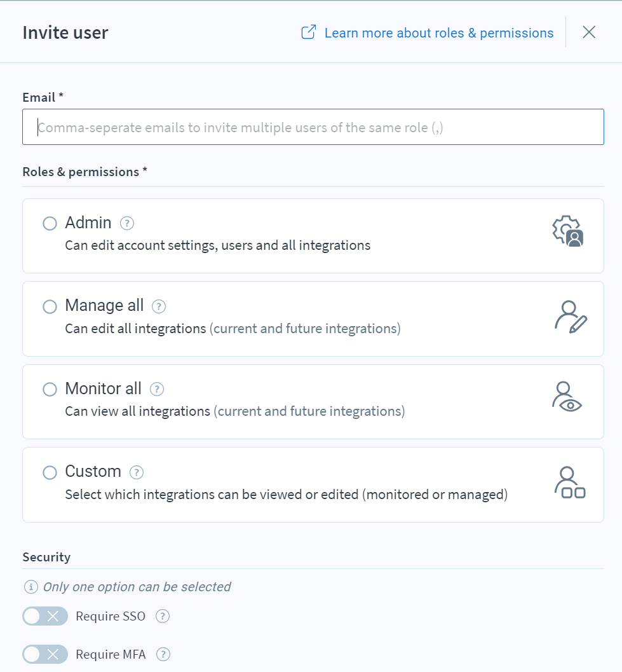
Task: Click the Require SSO help icon
Action: pyautogui.click(x=163, y=616)
